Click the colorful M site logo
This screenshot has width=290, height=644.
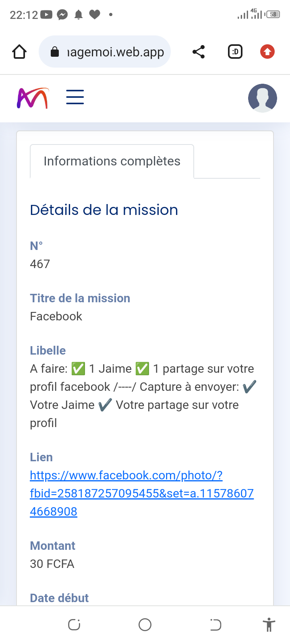(x=33, y=98)
